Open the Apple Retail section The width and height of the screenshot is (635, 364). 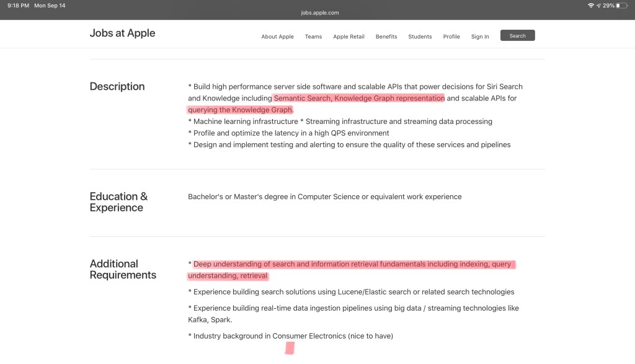pos(349,37)
